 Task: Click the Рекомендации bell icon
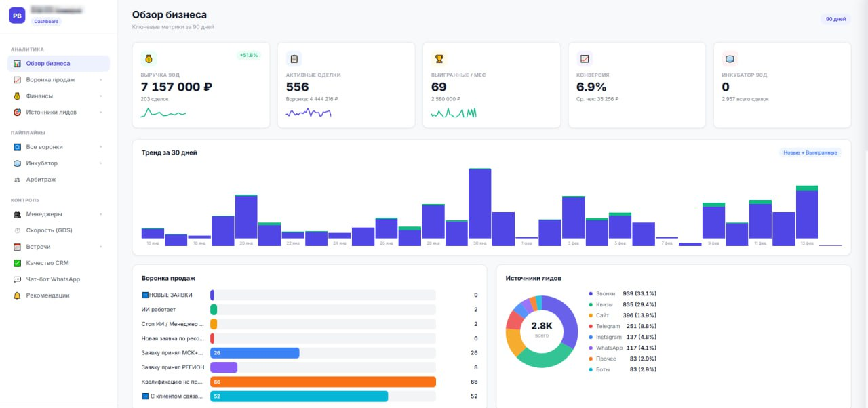coord(18,295)
